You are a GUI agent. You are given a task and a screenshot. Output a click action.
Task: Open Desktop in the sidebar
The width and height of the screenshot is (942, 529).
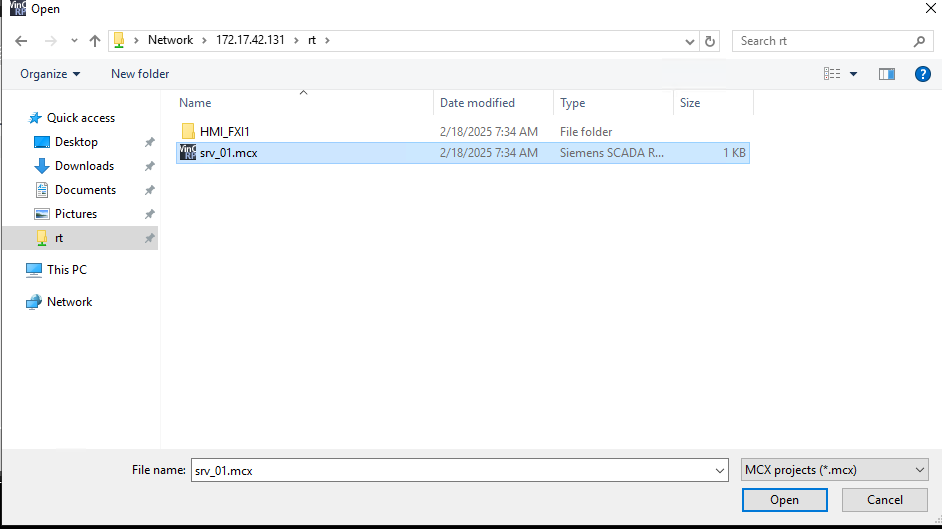[76, 142]
